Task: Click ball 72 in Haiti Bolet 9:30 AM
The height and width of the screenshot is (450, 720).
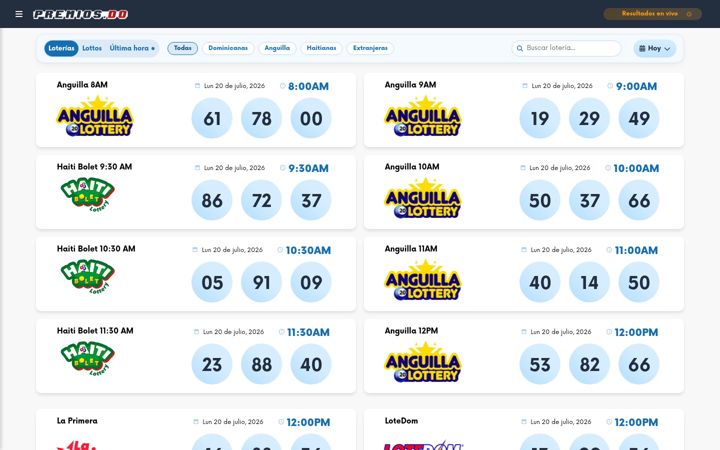Action: pos(261,200)
